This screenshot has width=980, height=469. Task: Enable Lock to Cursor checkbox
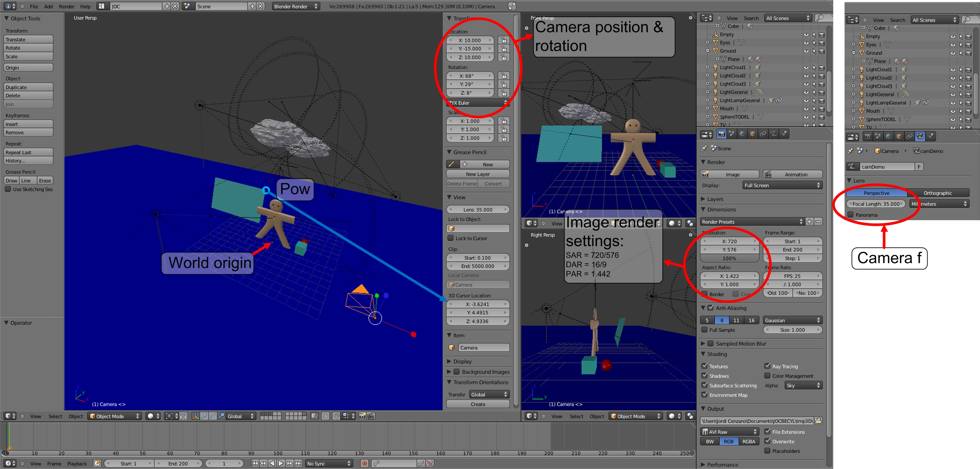point(450,238)
